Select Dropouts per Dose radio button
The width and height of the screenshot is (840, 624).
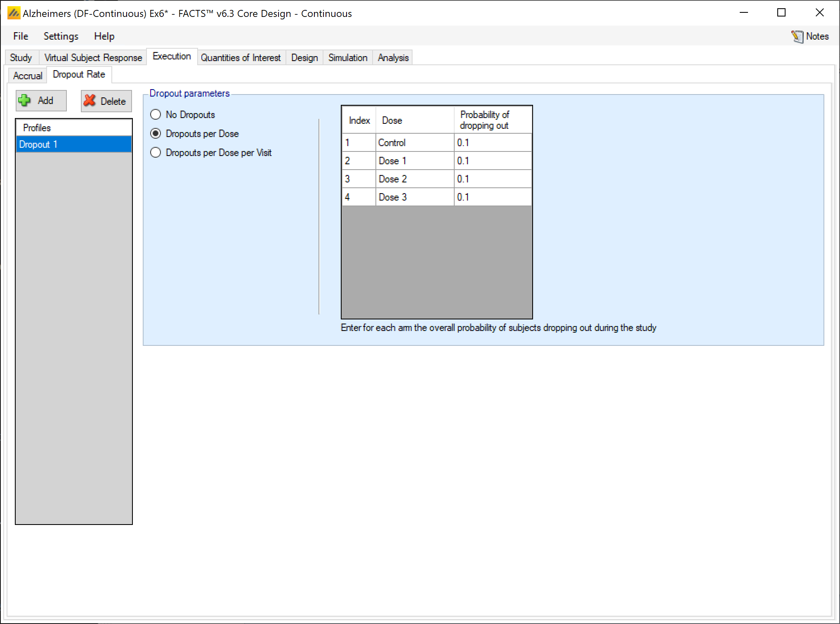pyautogui.click(x=156, y=133)
